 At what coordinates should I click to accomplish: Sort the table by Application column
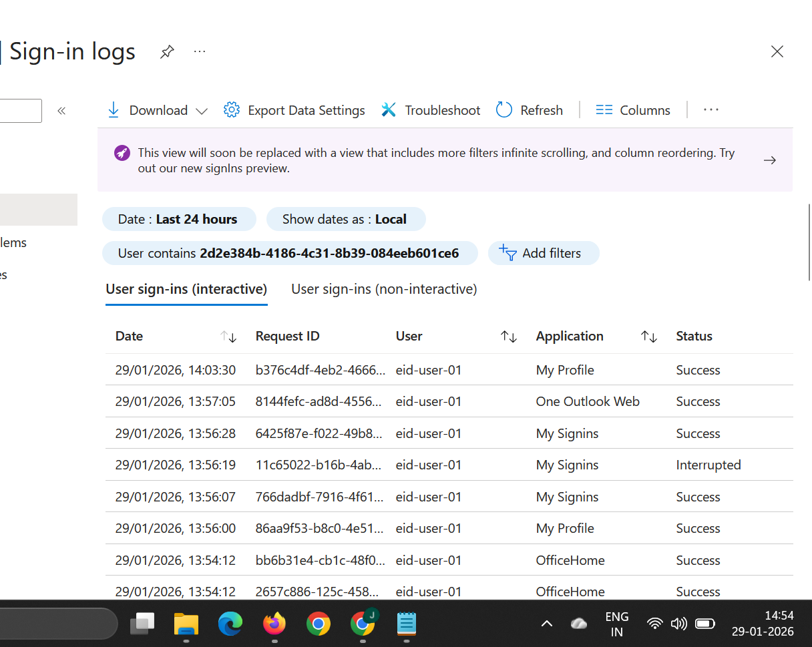tap(648, 337)
